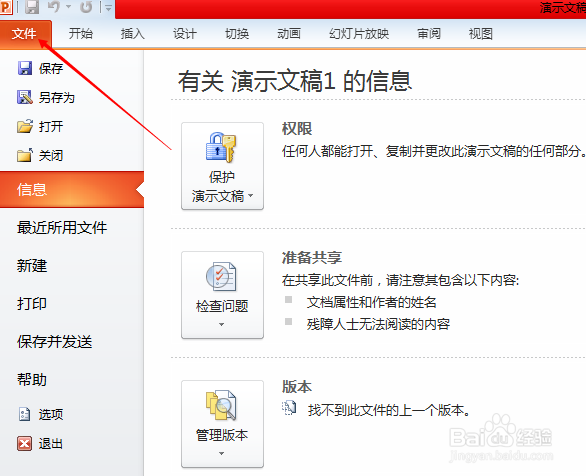Choose 新建 (New) in the sidebar

click(x=32, y=266)
